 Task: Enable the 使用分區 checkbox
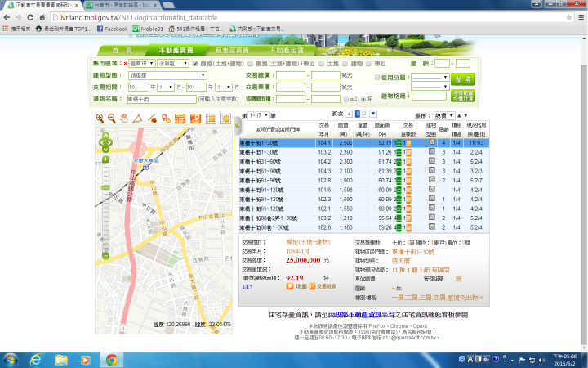(377, 78)
